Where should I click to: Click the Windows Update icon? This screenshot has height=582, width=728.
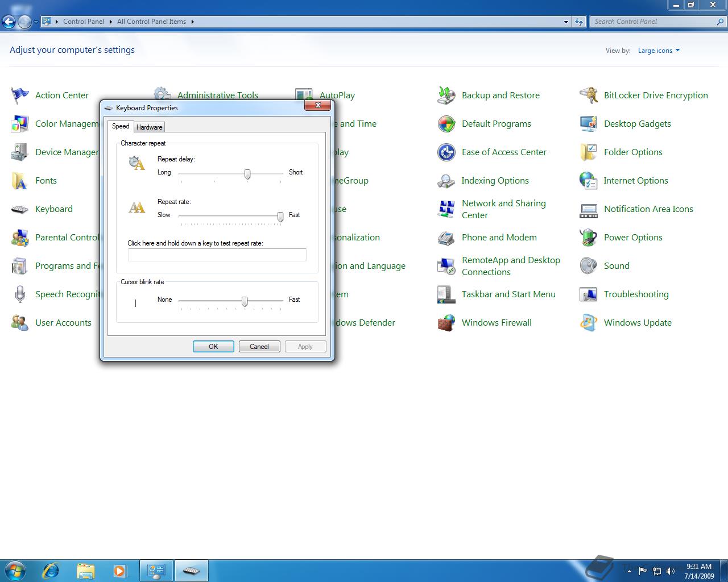[589, 323]
